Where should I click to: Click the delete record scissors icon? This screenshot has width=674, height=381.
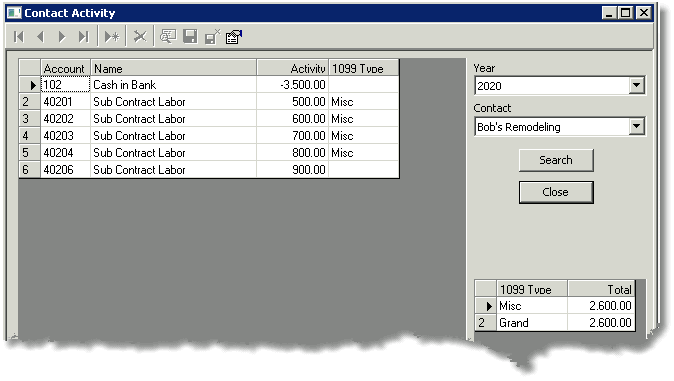pos(140,37)
